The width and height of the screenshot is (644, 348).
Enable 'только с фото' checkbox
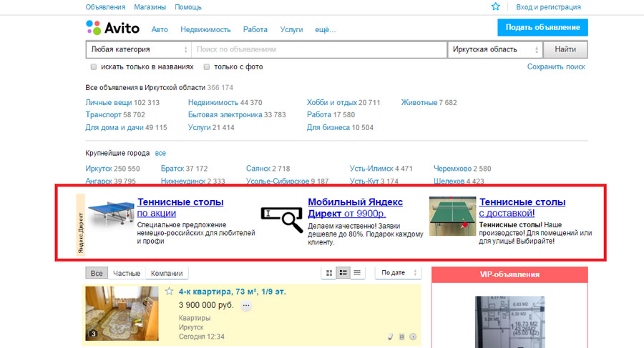pos(207,67)
